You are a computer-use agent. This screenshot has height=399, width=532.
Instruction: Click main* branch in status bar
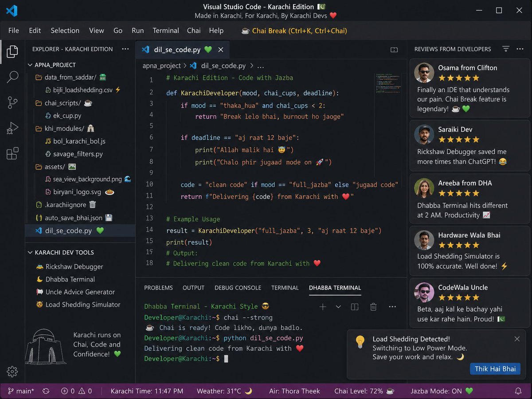[x=21, y=391]
